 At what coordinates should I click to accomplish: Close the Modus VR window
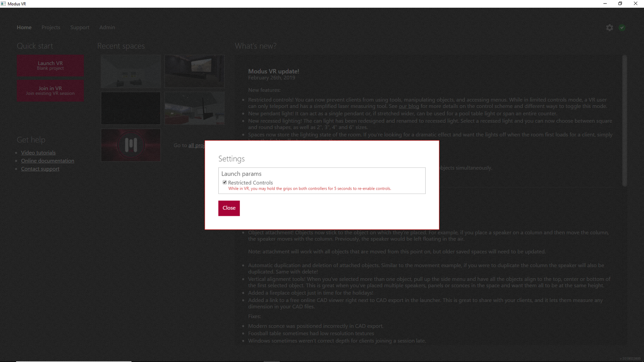coord(636,4)
